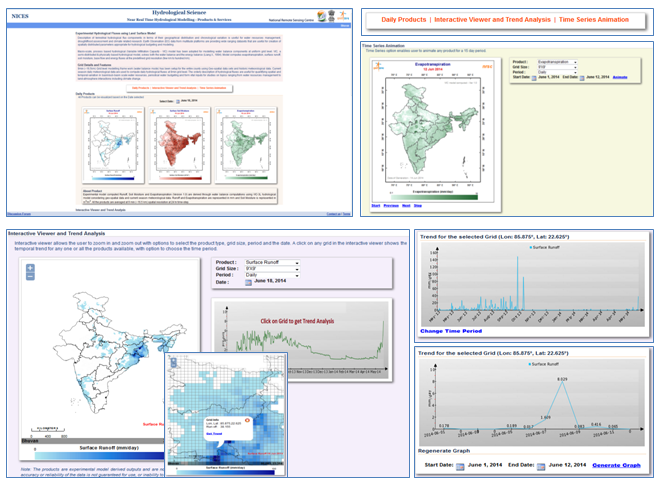Image resolution: width=657 pixels, height=482 pixels.
Task: Click the Daily Products link on the main page
Action: click(x=140, y=88)
